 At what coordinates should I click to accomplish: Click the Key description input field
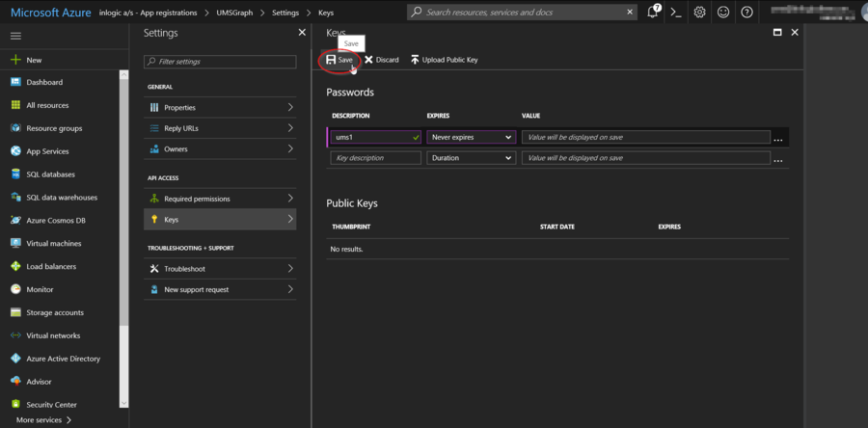[375, 157]
